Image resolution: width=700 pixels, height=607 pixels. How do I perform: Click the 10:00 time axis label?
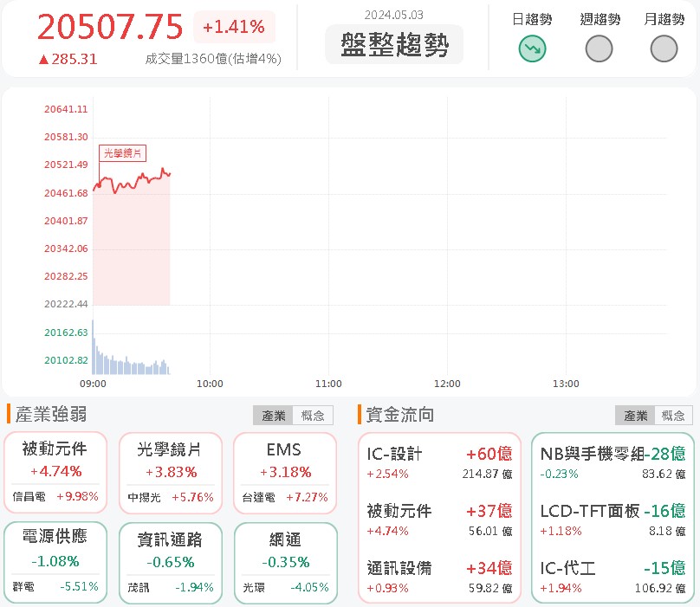coord(210,384)
